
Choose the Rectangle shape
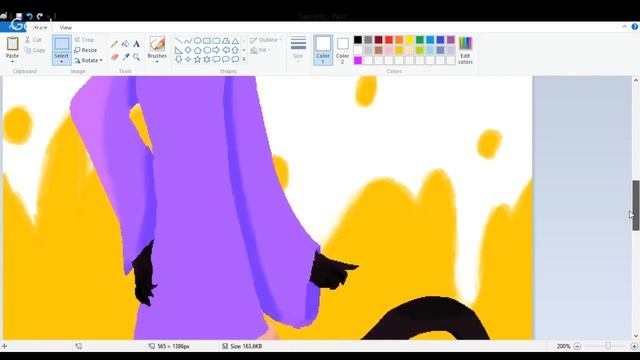[207, 41]
